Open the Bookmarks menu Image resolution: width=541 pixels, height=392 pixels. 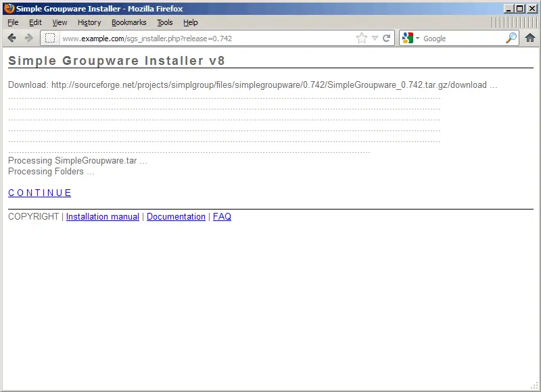point(129,22)
